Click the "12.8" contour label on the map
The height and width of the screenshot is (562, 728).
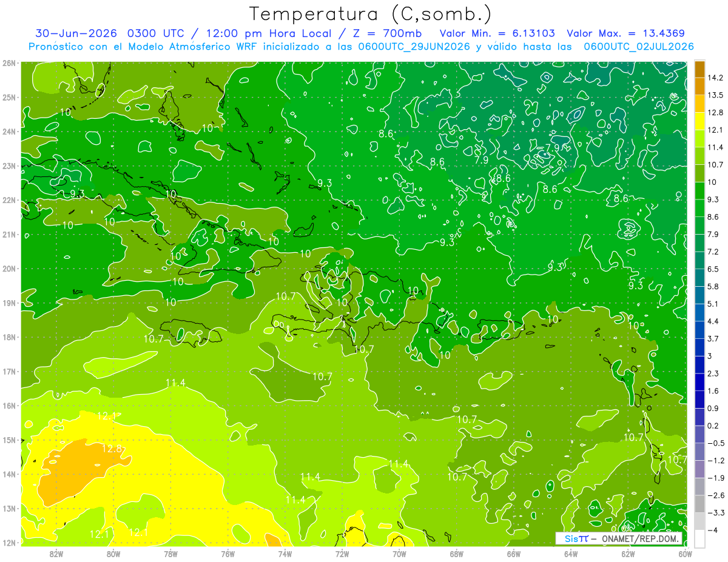click(x=112, y=449)
